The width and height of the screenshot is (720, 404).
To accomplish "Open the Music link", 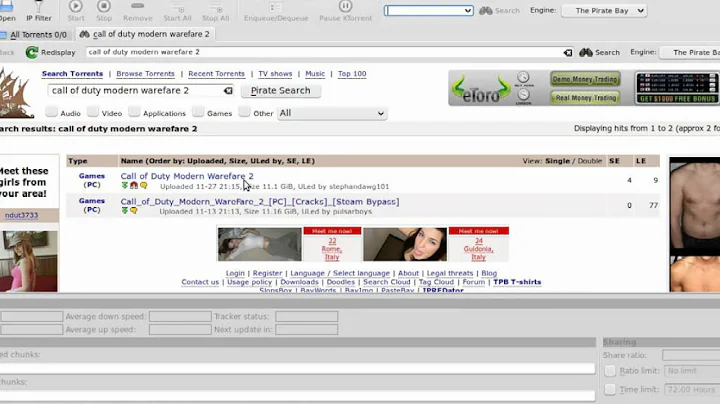I will pyautogui.click(x=315, y=73).
